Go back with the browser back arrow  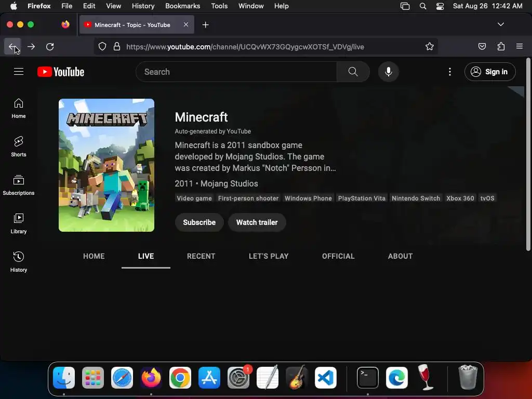[x=12, y=46]
